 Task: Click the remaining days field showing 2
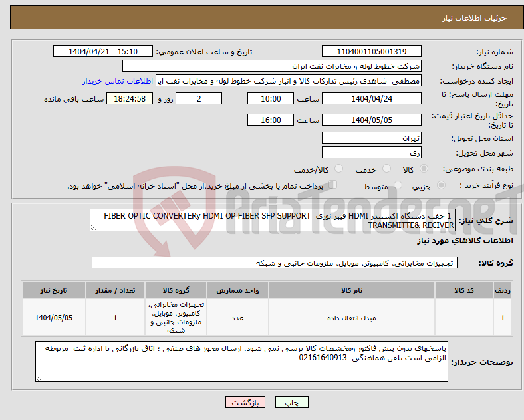(x=199, y=99)
